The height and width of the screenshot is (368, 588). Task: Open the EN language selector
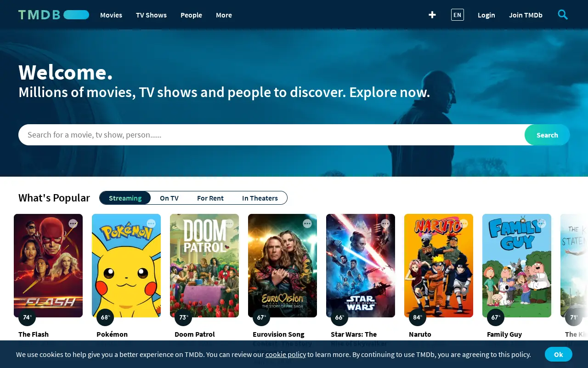tap(458, 15)
